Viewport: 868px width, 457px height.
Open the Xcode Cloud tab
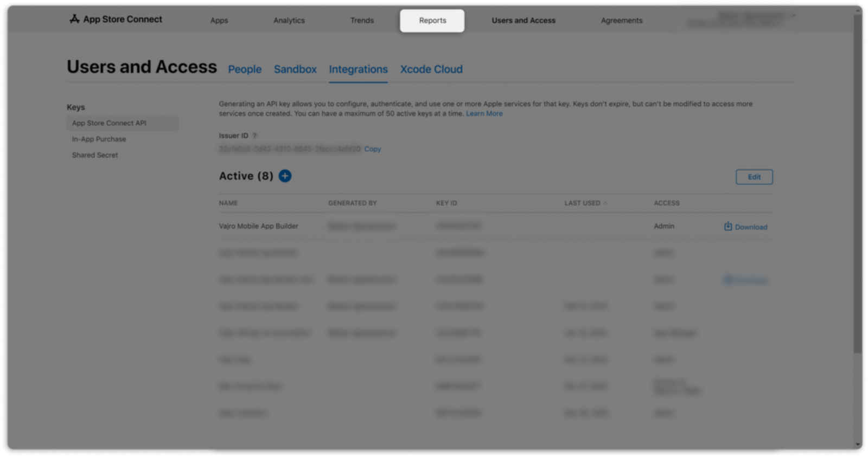pyautogui.click(x=431, y=69)
